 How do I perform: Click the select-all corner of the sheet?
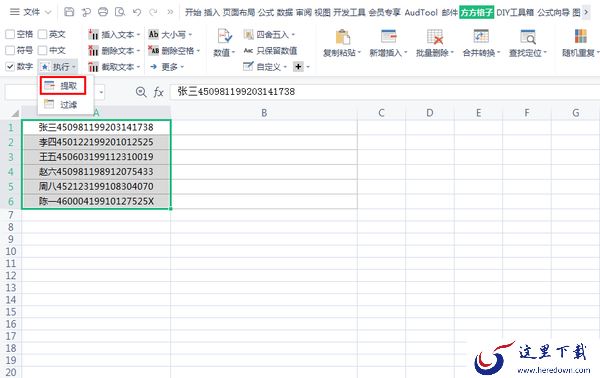click(15, 113)
